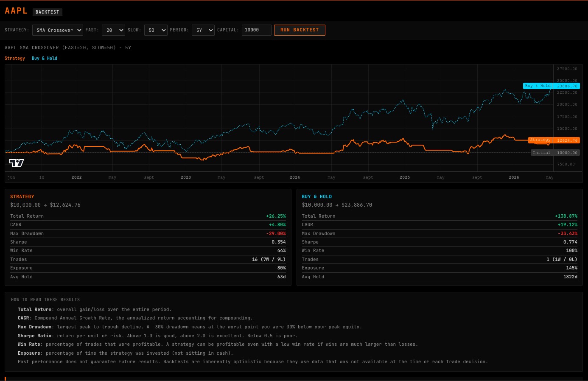The width and height of the screenshot is (588, 381).
Task: Click Strategy Sharpe value 0.354
Action: coord(279,242)
